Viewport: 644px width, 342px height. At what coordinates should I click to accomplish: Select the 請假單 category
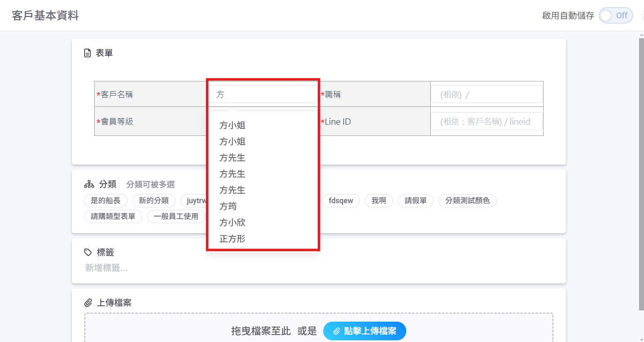(x=415, y=201)
